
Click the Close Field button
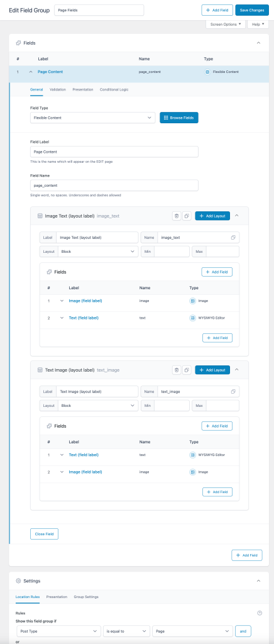44,534
